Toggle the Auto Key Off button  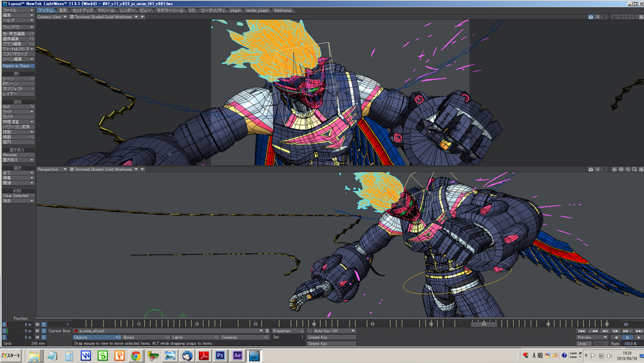pos(331,331)
